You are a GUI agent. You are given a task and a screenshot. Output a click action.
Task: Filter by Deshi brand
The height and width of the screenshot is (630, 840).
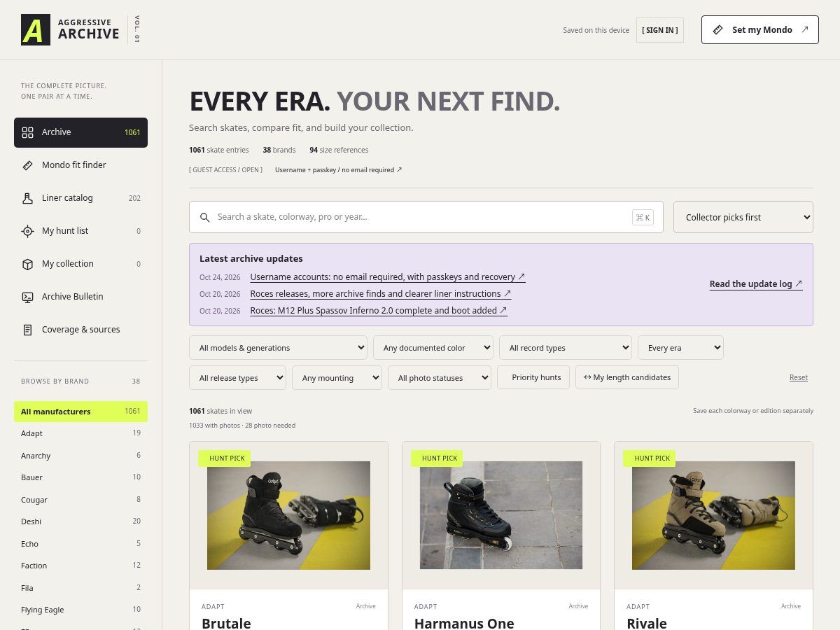[x=80, y=521]
